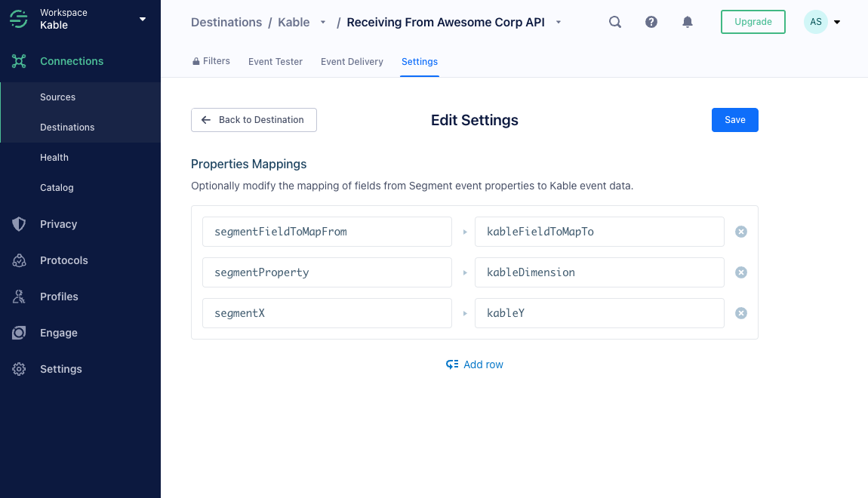Remove the segmentX mapping row
The height and width of the screenshot is (498, 868).
[x=740, y=313]
